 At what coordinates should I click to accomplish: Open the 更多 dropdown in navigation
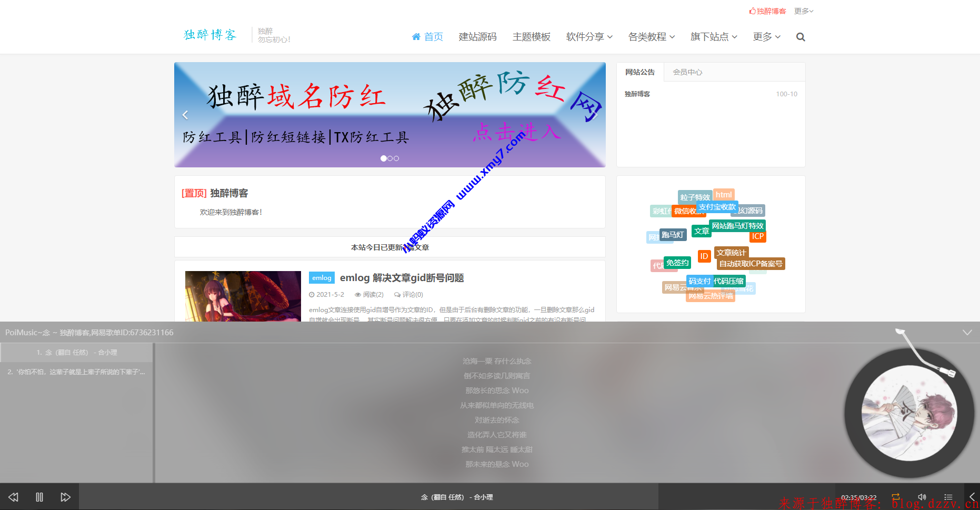(766, 36)
